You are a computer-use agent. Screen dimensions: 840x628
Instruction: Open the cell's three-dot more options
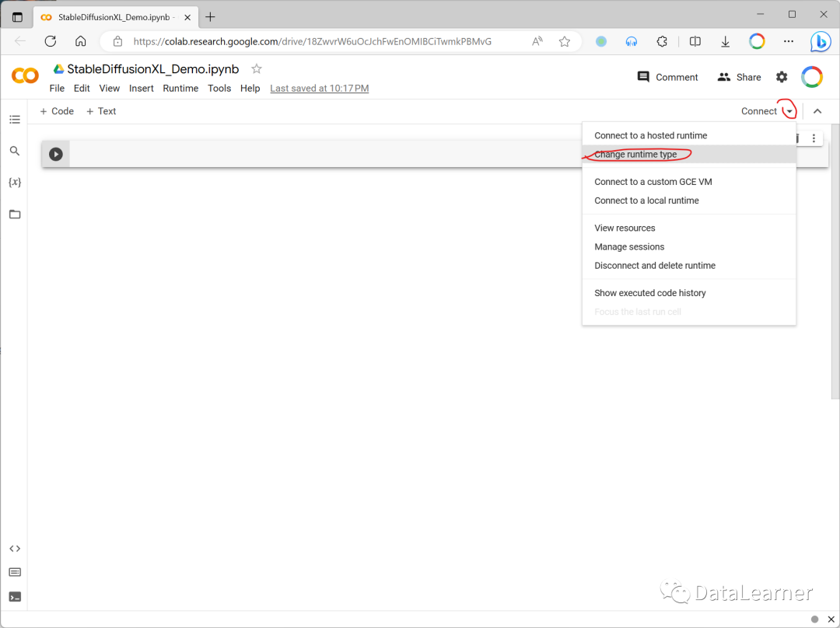(x=814, y=138)
